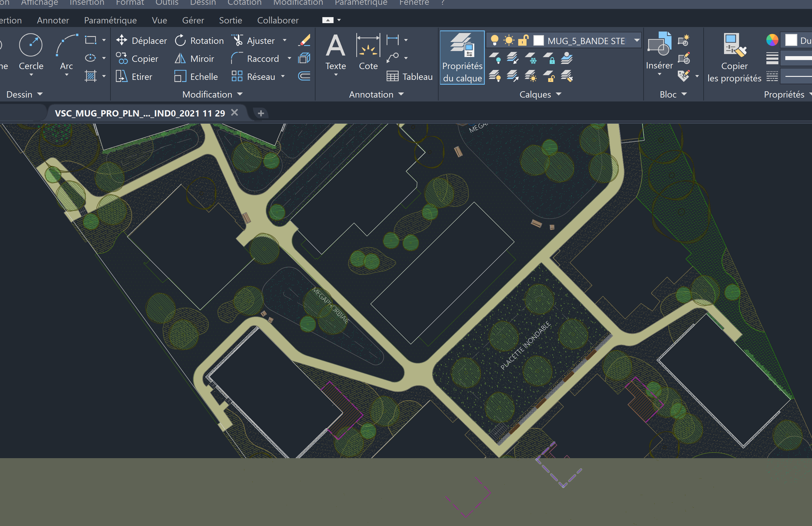Toggle layer lock padlock icon

coord(523,40)
